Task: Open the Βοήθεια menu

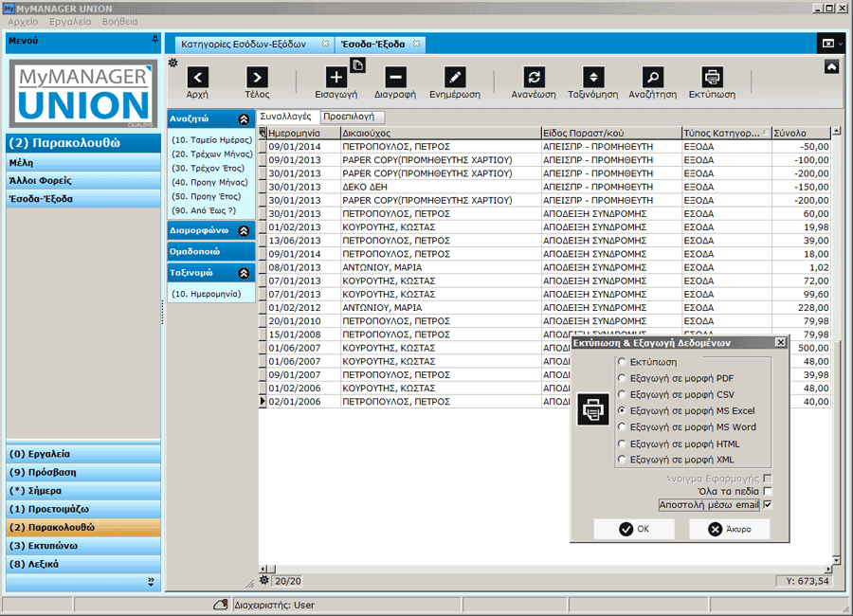Action: point(119,22)
